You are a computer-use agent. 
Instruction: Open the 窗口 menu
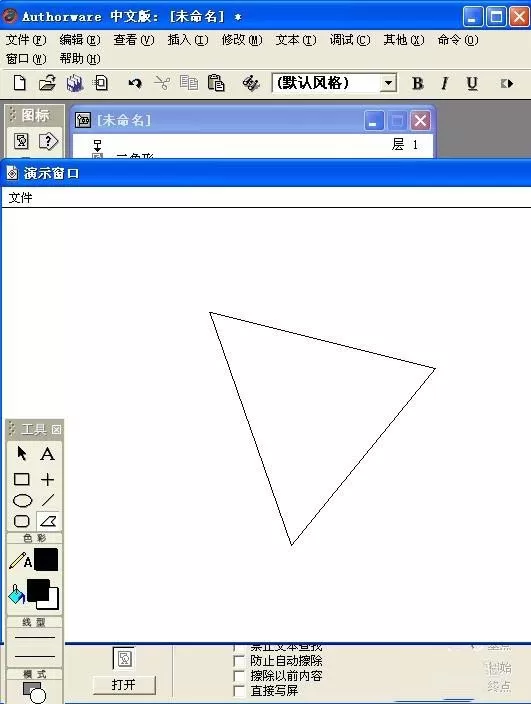(26, 59)
